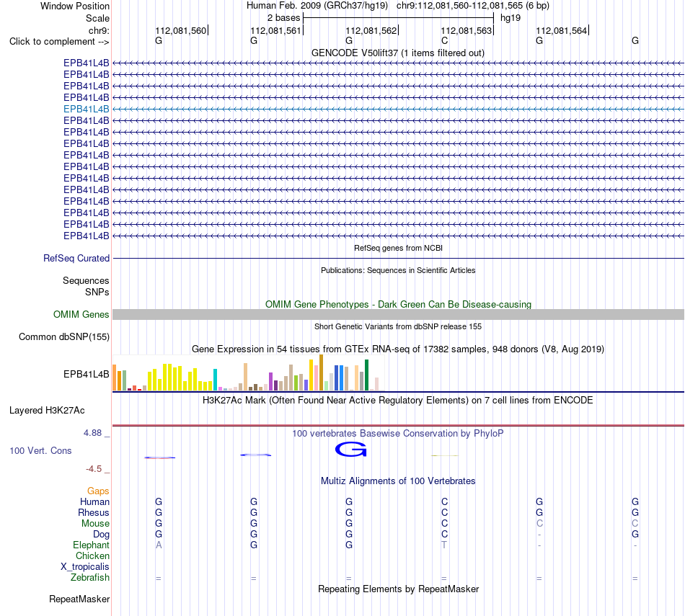Click the dark green bar in GTEx chart
This screenshot has width=685, height=616.
click(366, 375)
